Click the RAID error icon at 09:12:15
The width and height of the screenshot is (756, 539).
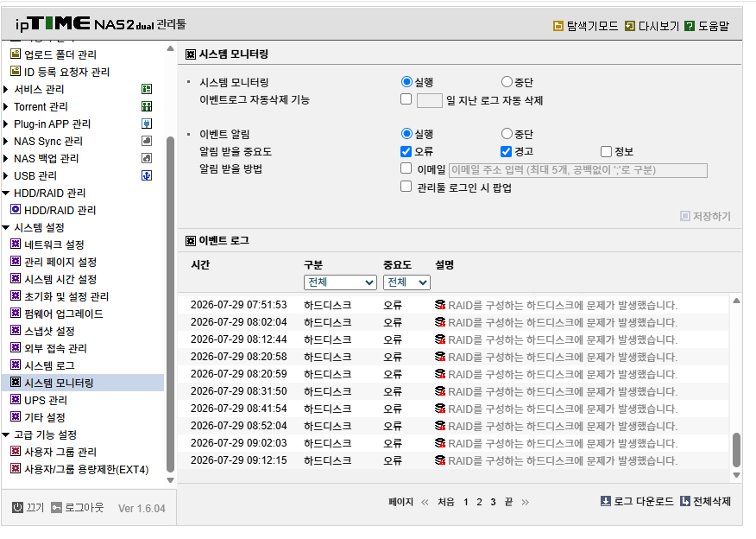pos(440,460)
